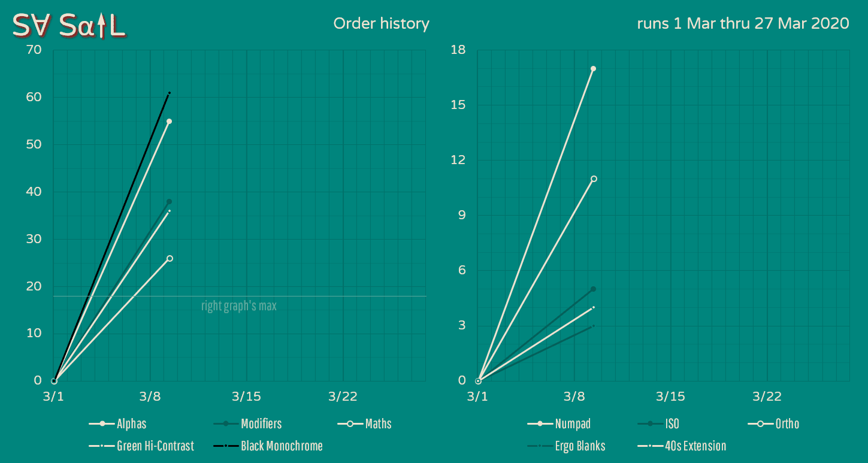Click the Ortho data point at 11

(x=594, y=178)
